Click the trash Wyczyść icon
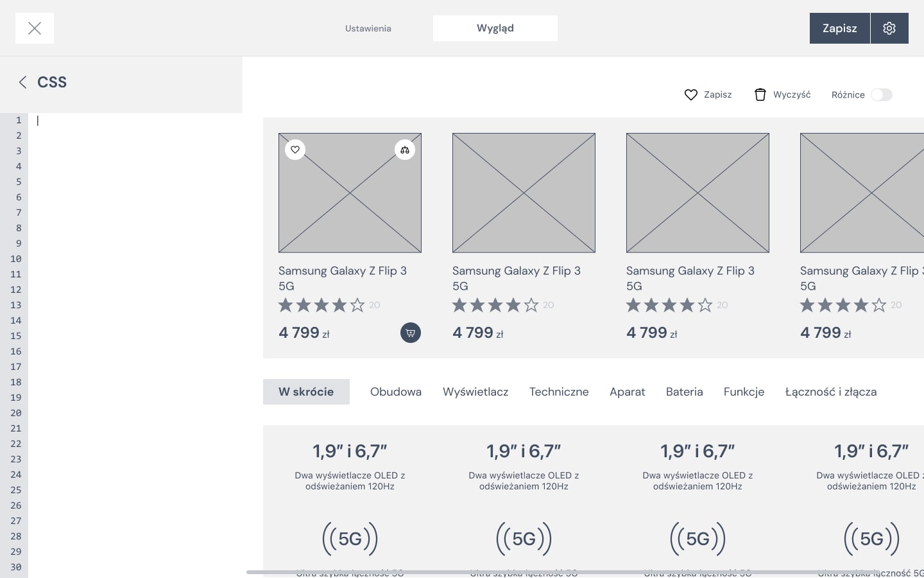This screenshot has height=578, width=924. 760,95
